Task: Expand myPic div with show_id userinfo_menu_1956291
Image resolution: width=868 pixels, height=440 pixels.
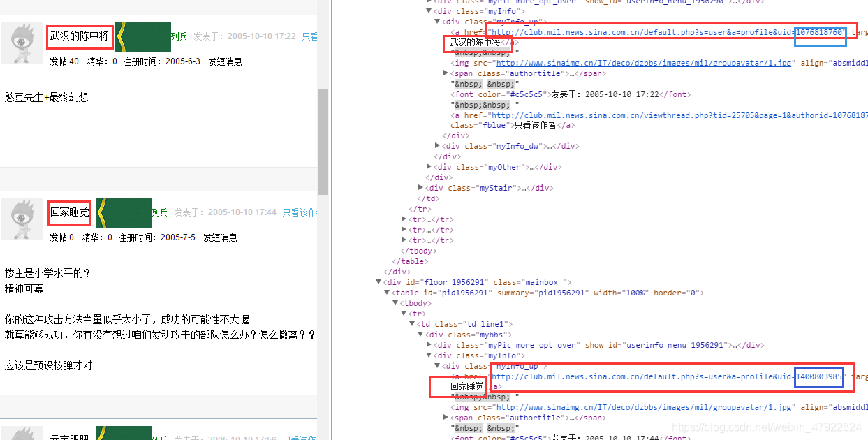Action: coord(429,345)
